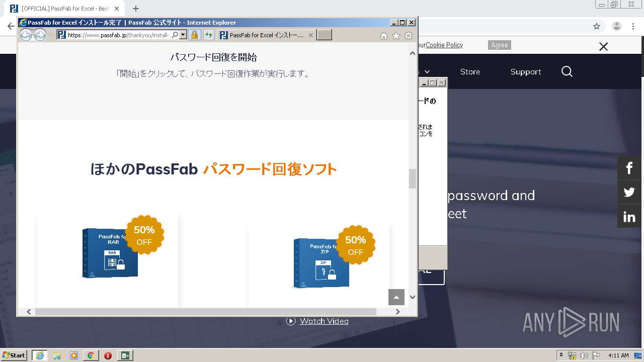Click the IE vertical scrollbar down arrow
The image size is (644, 362).
413,297
